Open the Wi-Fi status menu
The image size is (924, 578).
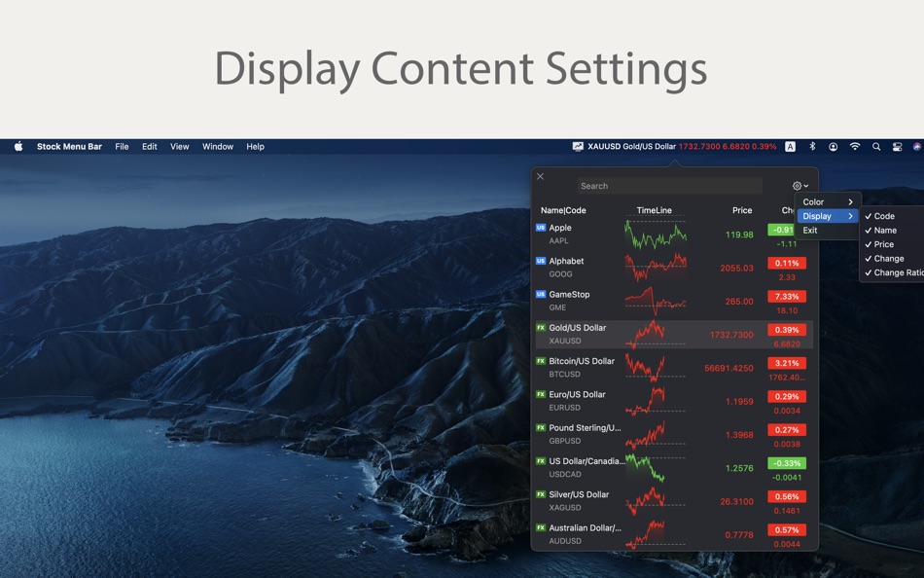click(x=855, y=146)
